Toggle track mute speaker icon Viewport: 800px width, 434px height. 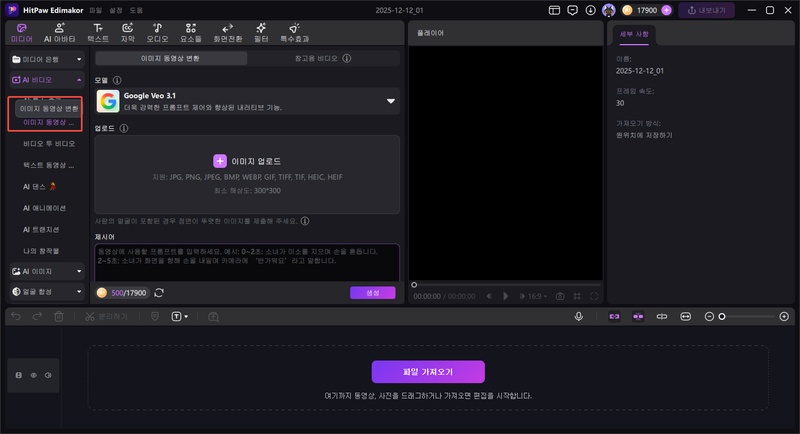point(48,375)
